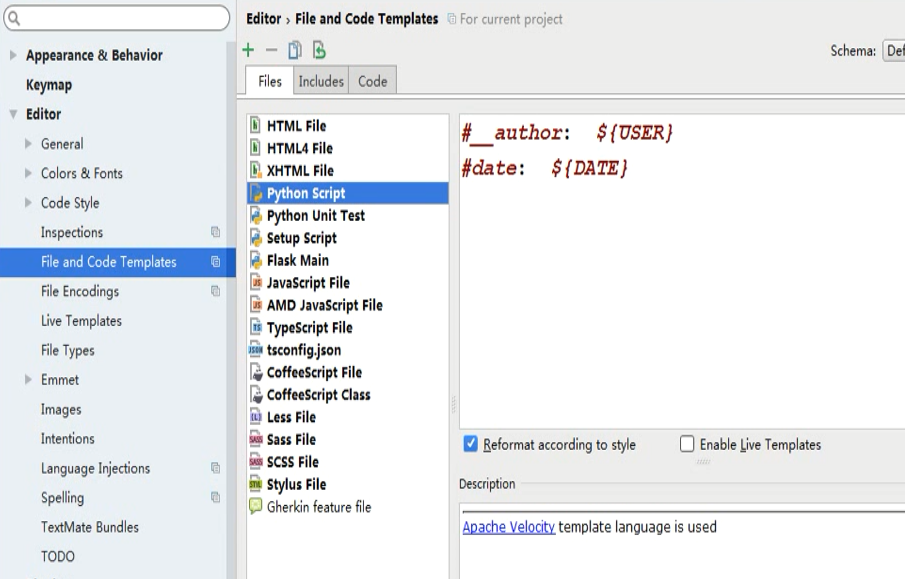
Task: Select the Python Unit Test template
Action: pyautogui.click(x=315, y=216)
